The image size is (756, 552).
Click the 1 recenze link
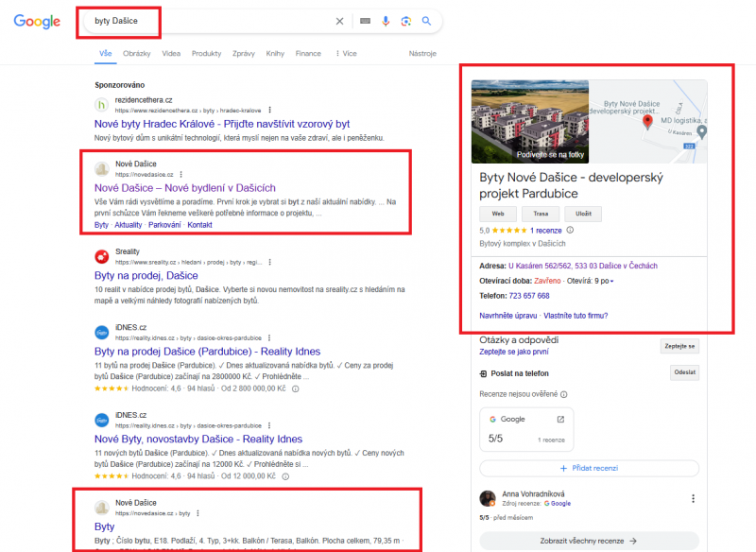546,231
